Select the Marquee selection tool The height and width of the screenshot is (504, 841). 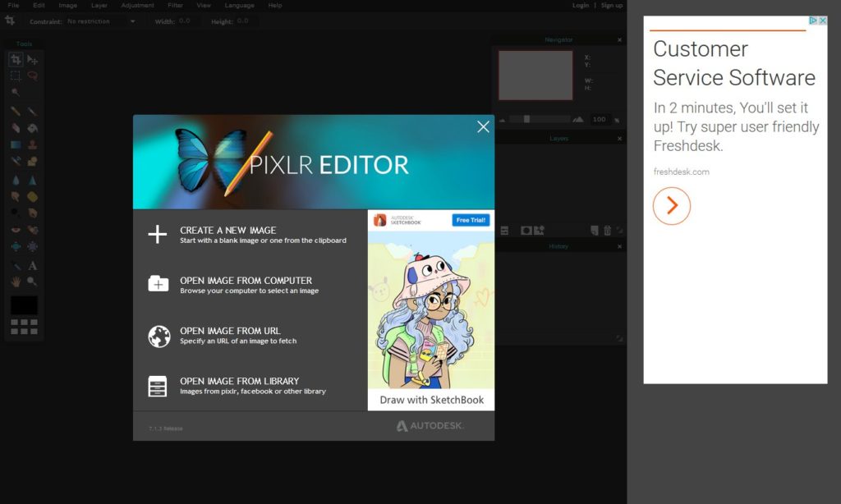pos(16,76)
